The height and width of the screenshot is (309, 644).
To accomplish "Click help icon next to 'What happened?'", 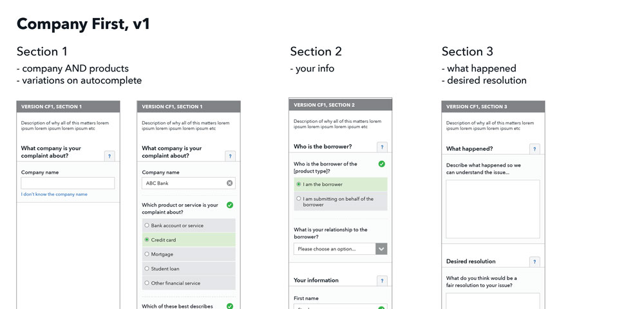I will [x=535, y=149].
